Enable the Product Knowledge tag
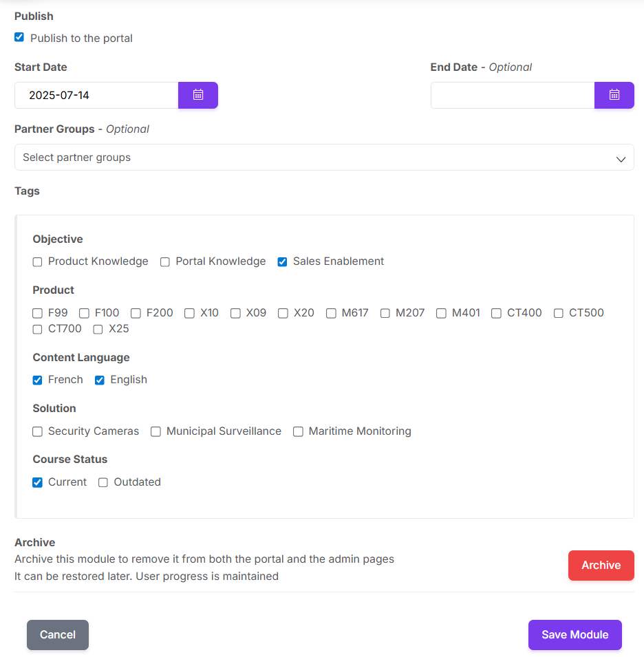The height and width of the screenshot is (657, 644). pyautogui.click(x=37, y=262)
